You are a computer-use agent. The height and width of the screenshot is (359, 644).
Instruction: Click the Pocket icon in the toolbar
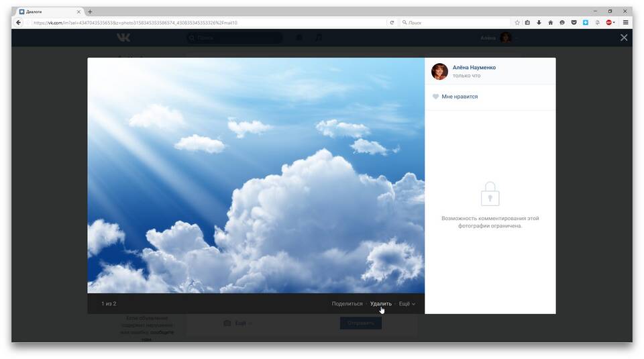tap(574, 23)
